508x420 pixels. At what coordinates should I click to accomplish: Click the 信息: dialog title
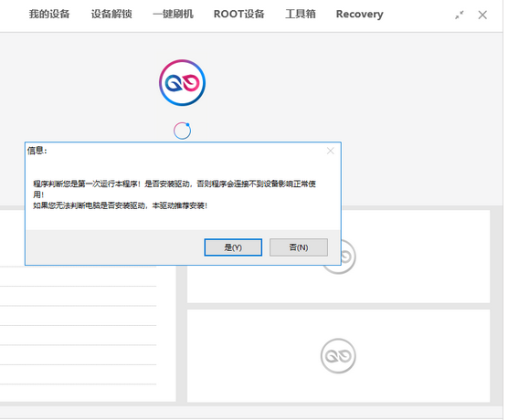[x=37, y=151]
